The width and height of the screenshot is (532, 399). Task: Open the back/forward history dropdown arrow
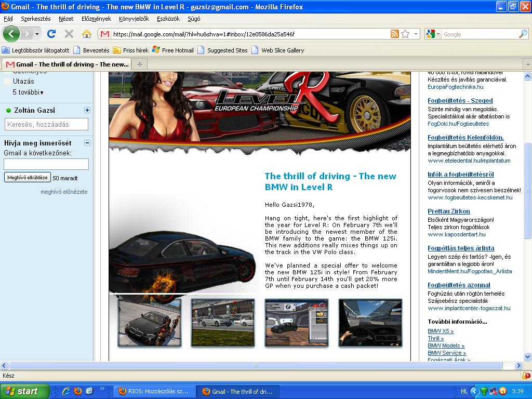point(37,34)
